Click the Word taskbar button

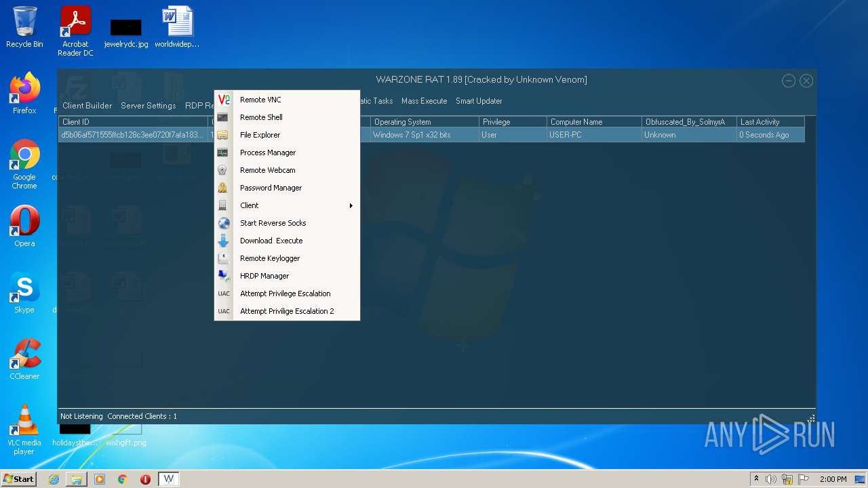pyautogui.click(x=169, y=479)
